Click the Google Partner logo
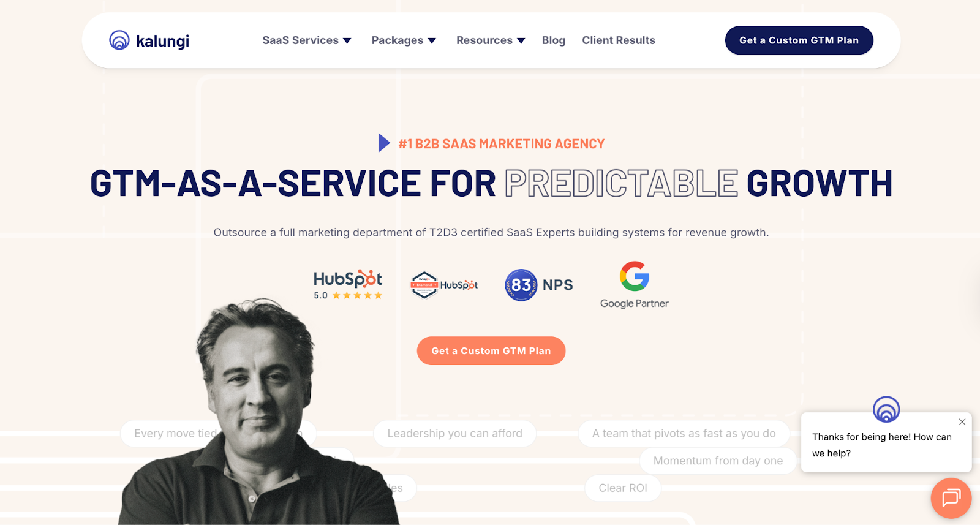980x525 pixels. click(x=635, y=285)
